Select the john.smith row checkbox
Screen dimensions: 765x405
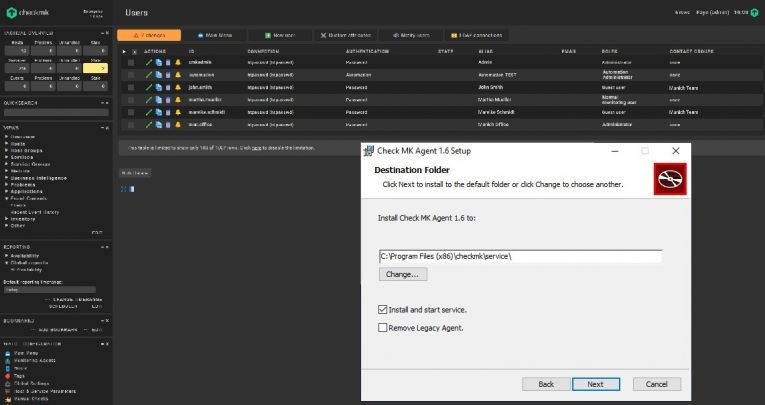coord(131,87)
